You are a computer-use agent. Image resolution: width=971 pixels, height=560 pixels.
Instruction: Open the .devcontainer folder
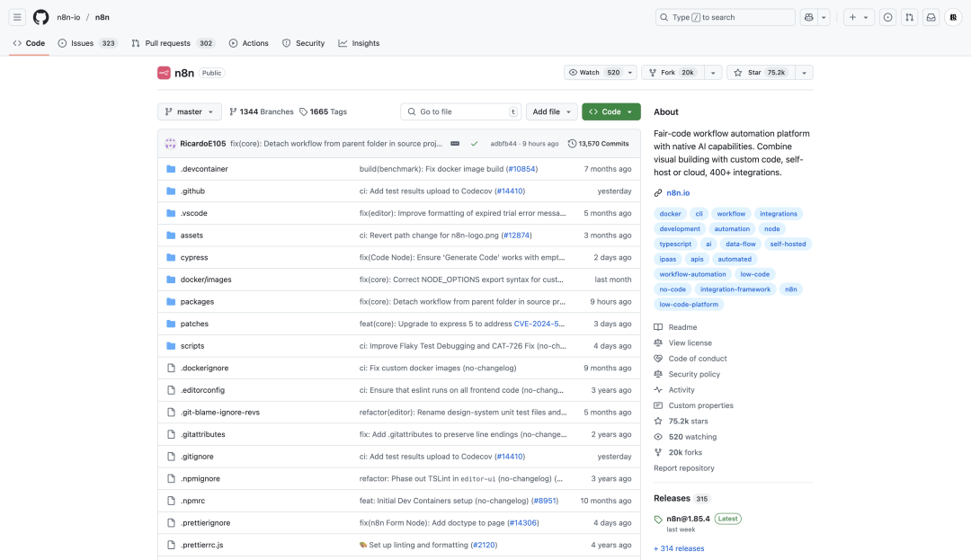tap(204, 169)
